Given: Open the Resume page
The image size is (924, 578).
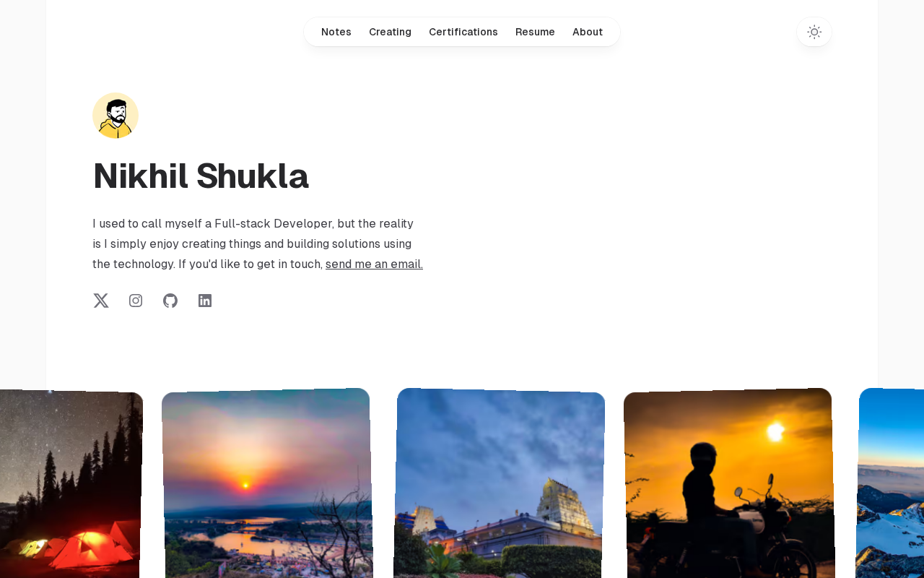Looking at the screenshot, I should tap(535, 32).
